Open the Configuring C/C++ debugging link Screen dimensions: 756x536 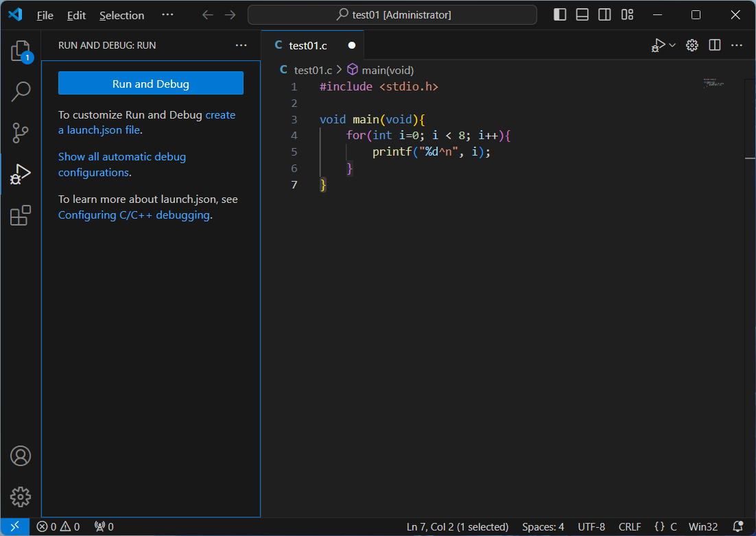coord(134,215)
